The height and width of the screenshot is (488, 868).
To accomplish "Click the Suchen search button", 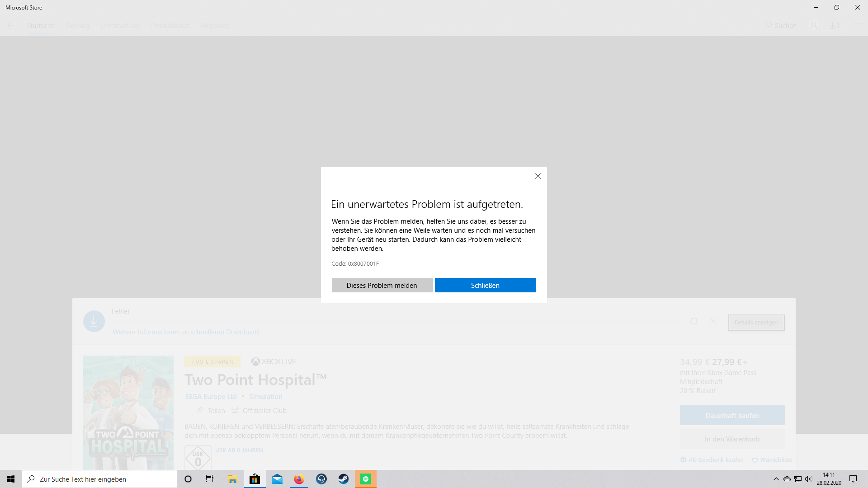I will click(x=781, y=25).
